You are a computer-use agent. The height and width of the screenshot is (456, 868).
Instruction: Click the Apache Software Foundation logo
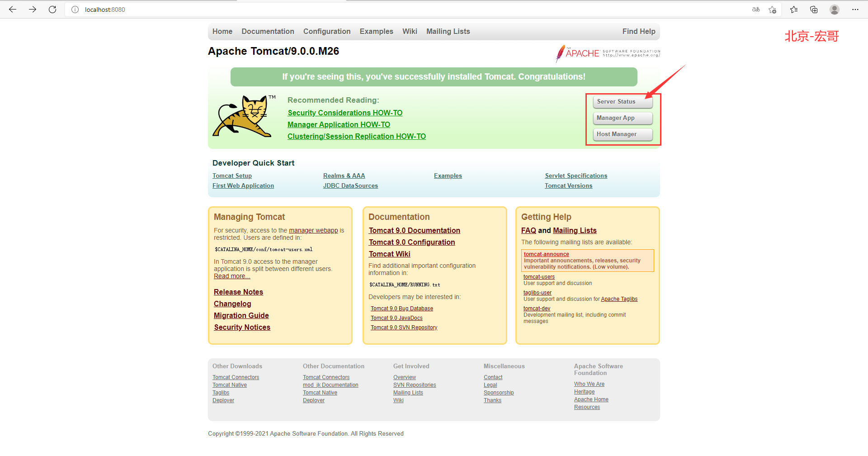point(608,53)
